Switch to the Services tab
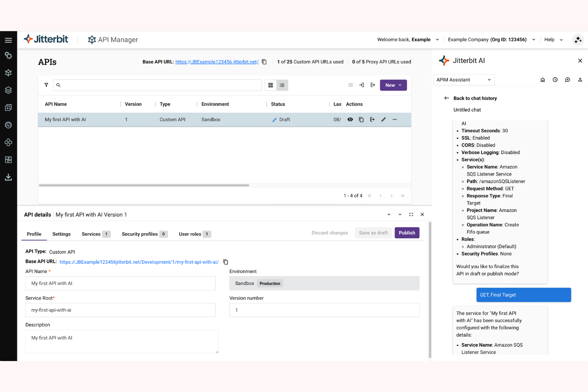 click(96, 234)
